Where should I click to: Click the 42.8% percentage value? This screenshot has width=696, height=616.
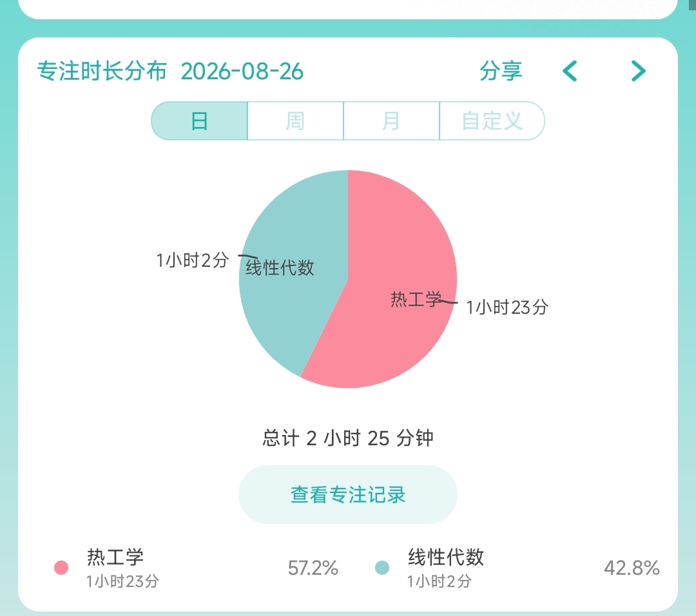click(x=632, y=568)
